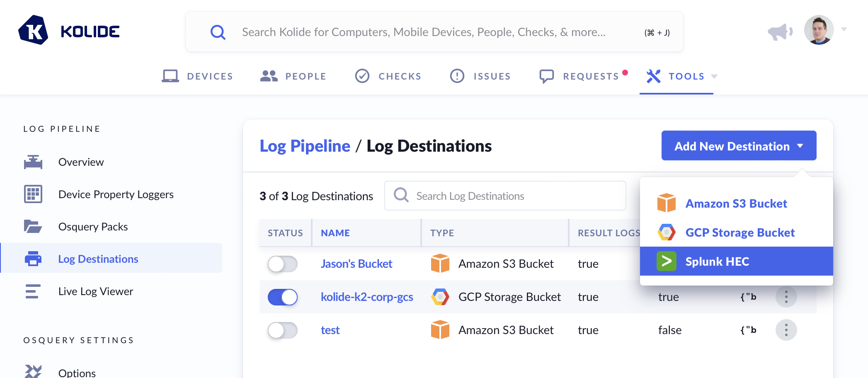Click the Live Log Viewer lines icon
The image size is (868, 378).
(33, 291)
